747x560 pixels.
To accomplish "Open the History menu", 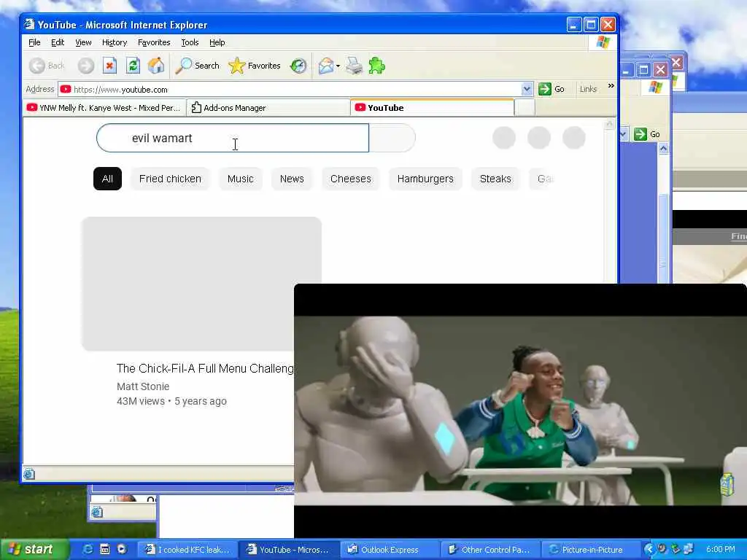I will pos(115,42).
